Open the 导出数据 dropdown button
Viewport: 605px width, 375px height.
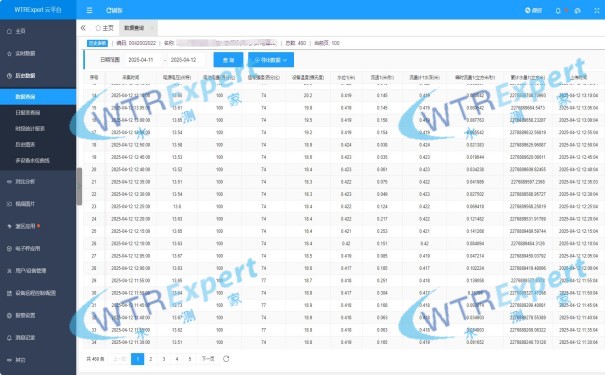click(x=271, y=60)
